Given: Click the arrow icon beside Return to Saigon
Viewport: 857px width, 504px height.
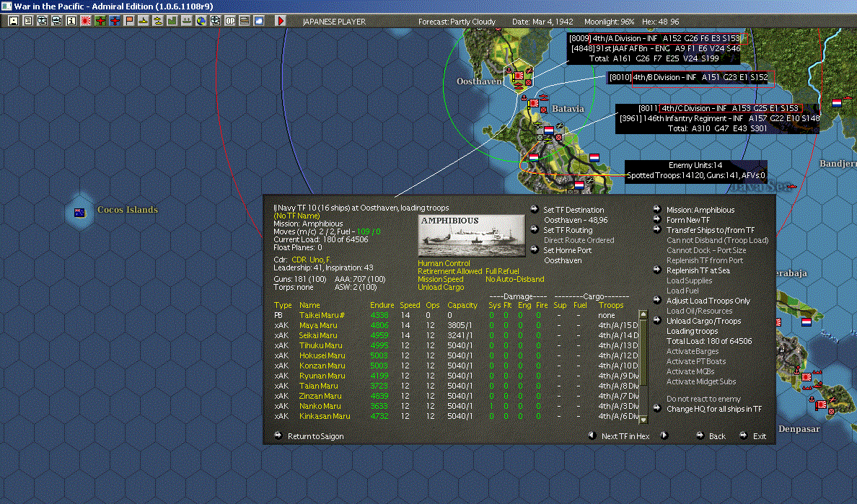Looking at the screenshot, I should coord(278,436).
